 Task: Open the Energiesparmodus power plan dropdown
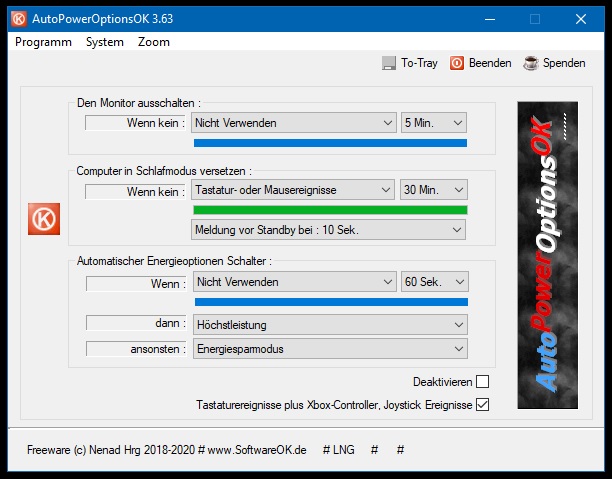[330, 349]
